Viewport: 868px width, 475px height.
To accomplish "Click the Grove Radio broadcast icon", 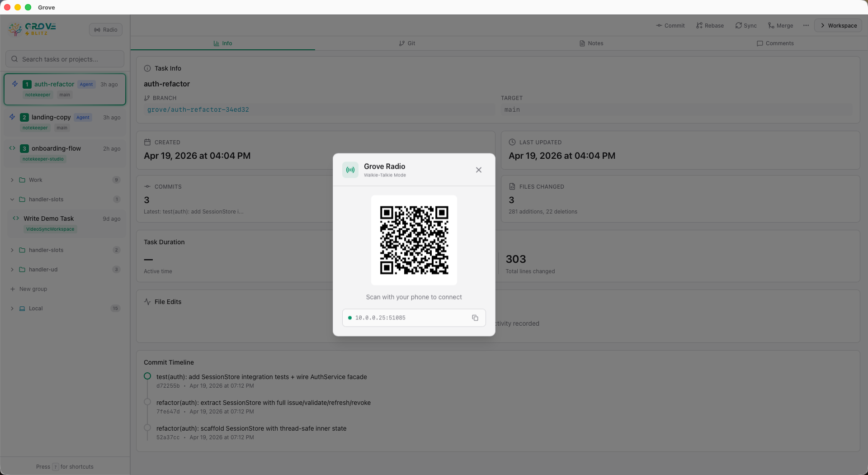I will click(350, 170).
